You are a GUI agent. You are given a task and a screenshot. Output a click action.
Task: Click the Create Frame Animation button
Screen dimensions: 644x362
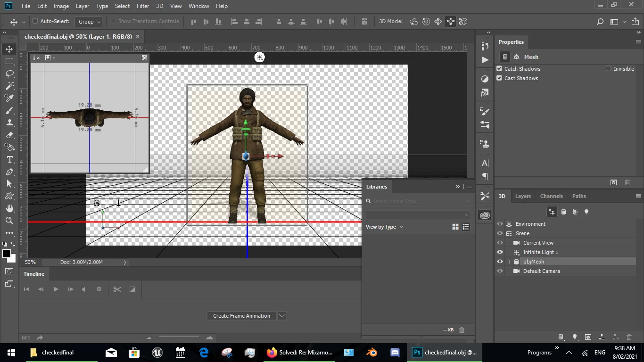coord(241,316)
